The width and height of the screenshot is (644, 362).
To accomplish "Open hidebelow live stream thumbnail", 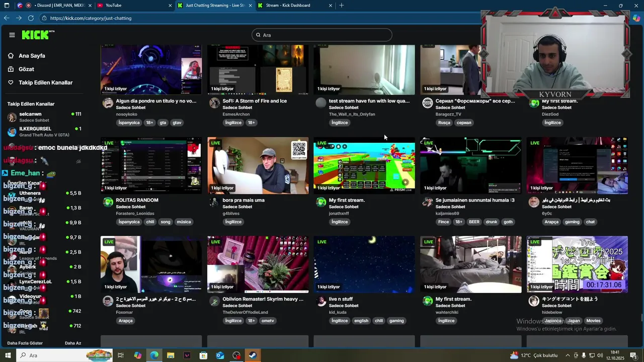I will click(x=578, y=264).
